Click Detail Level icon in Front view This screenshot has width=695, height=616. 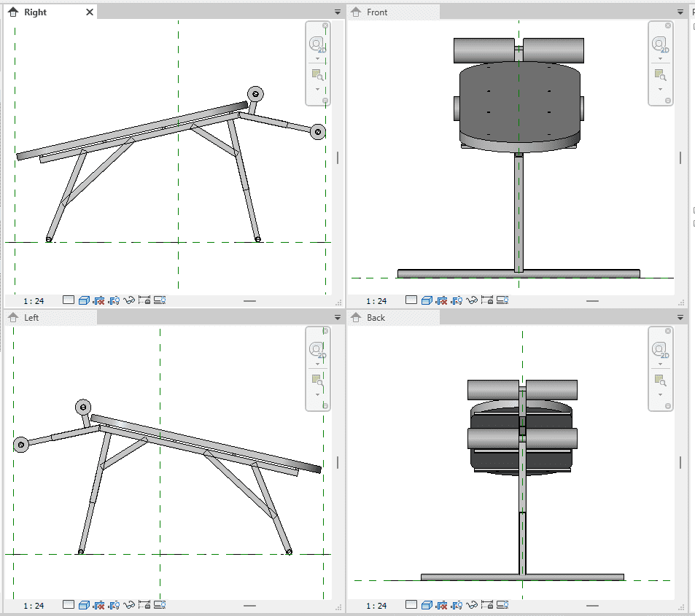point(411,300)
